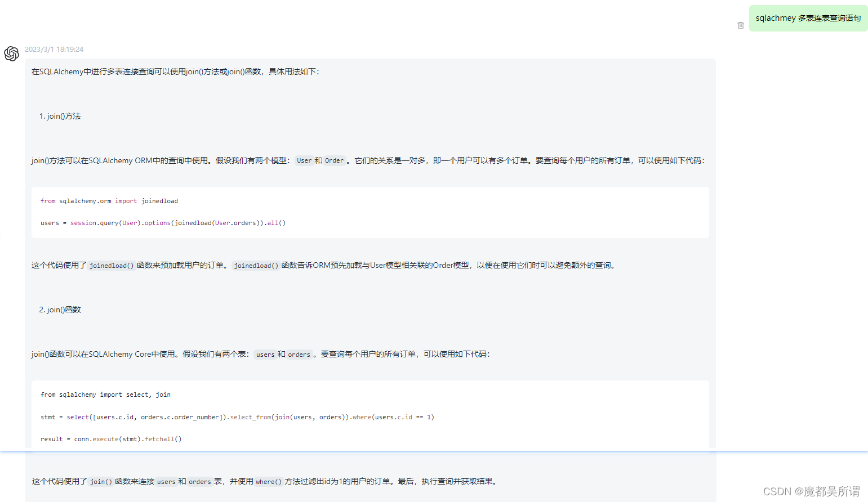Click the inline 'join()' tag in last paragraph
This screenshot has width=868, height=502.
[x=101, y=482]
